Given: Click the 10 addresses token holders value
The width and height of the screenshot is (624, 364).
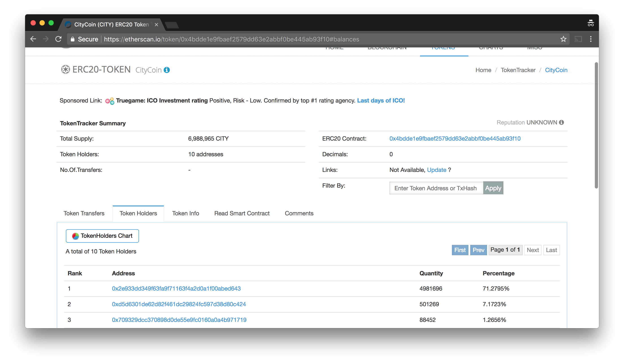Looking at the screenshot, I should 206,154.
